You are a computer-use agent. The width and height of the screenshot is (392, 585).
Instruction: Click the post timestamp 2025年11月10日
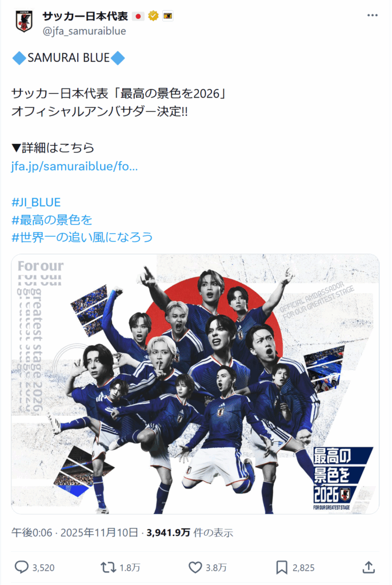pyautogui.click(x=99, y=532)
